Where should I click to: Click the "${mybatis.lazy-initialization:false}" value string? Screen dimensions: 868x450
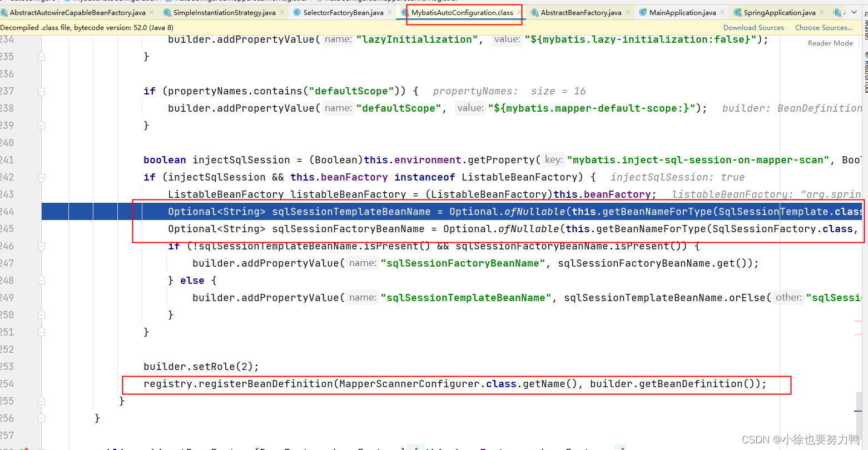click(x=641, y=39)
